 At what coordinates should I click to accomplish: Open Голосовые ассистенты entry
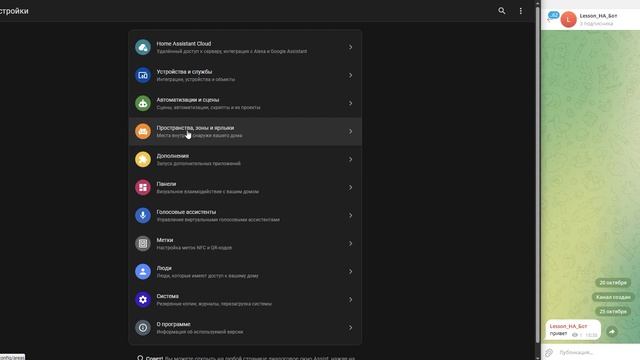pyautogui.click(x=245, y=216)
